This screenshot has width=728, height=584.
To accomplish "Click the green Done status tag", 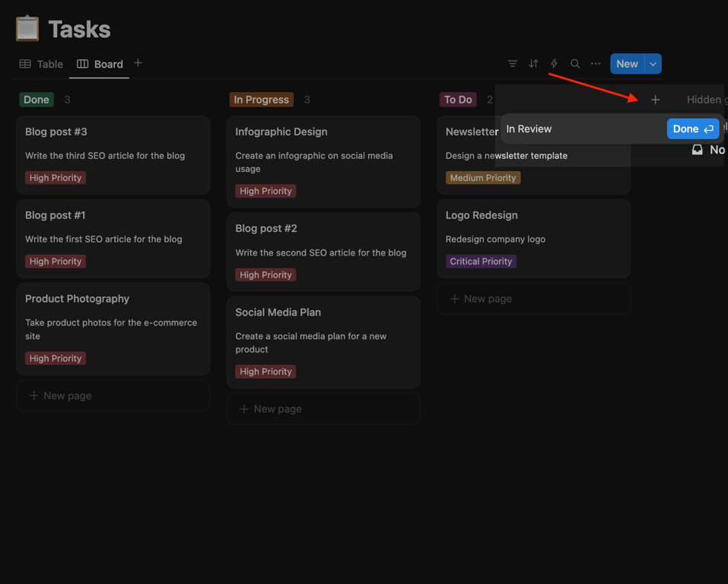I will tap(37, 100).
